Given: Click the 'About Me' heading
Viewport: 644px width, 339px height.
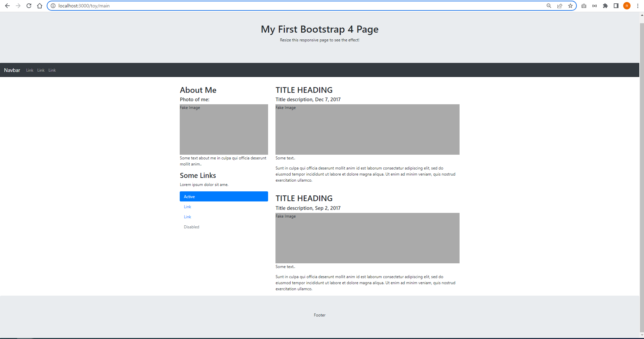Looking at the screenshot, I should pyautogui.click(x=198, y=90).
